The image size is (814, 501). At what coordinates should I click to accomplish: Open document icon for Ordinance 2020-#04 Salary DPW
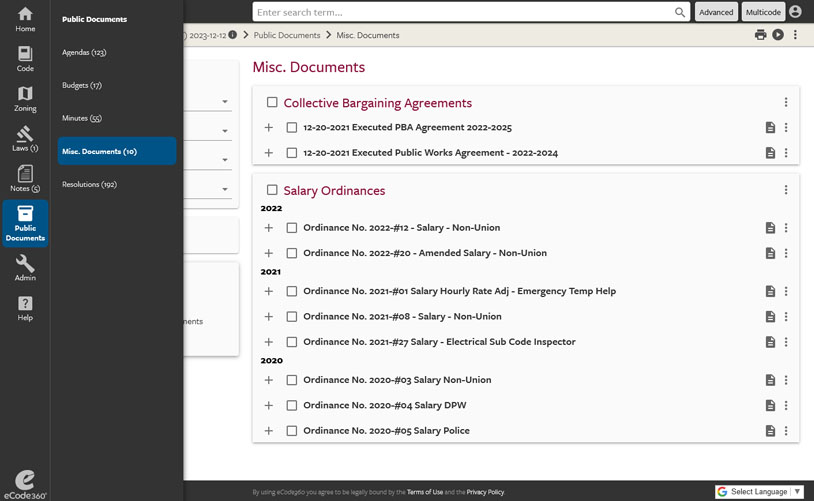[770, 405]
